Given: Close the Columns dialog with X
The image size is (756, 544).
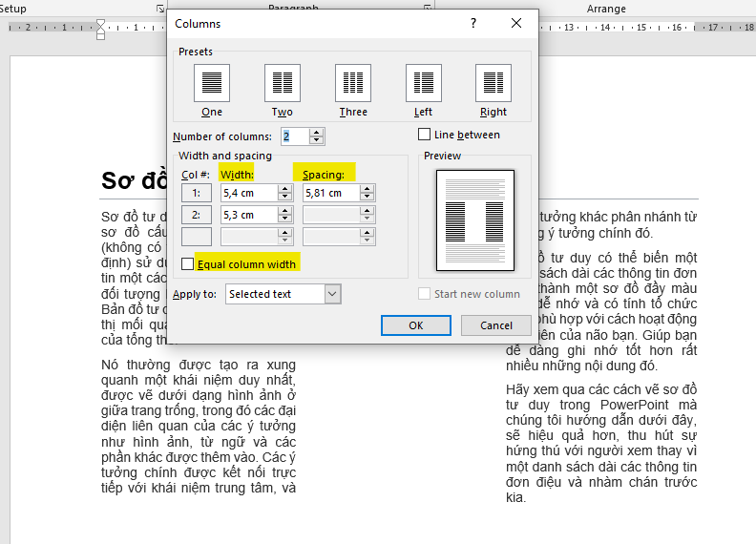Looking at the screenshot, I should [x=516, y=23].
